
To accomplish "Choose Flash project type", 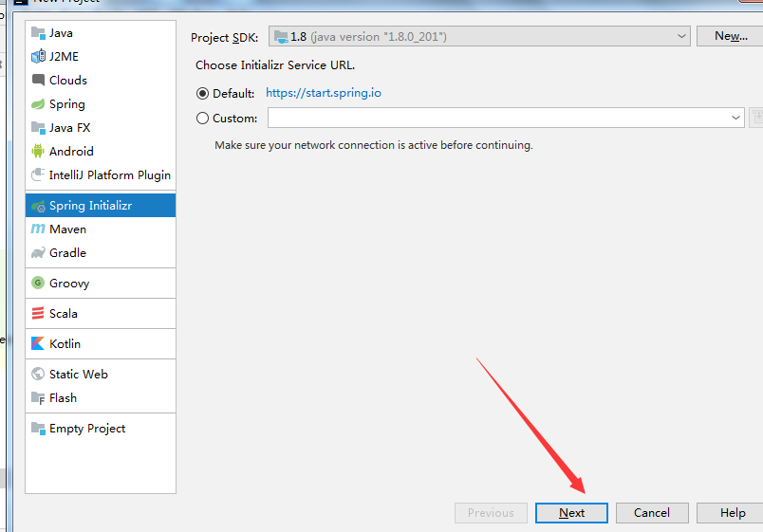I will pos(101,397).
